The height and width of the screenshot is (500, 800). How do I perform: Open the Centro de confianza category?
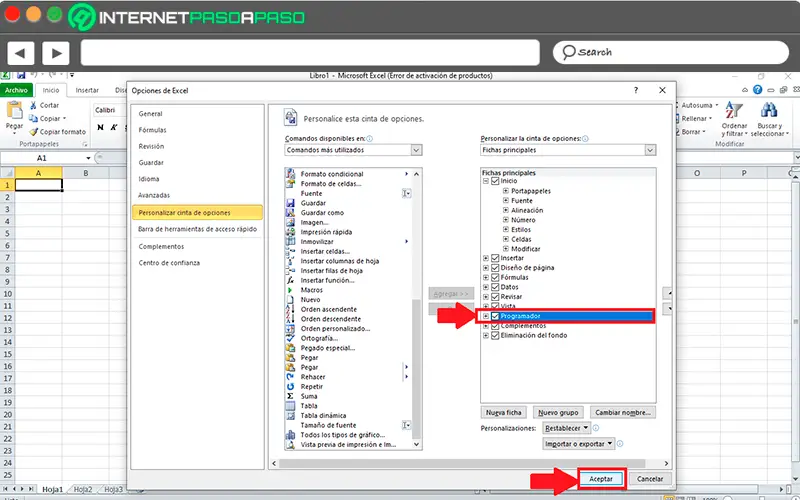tap(169, 263)
